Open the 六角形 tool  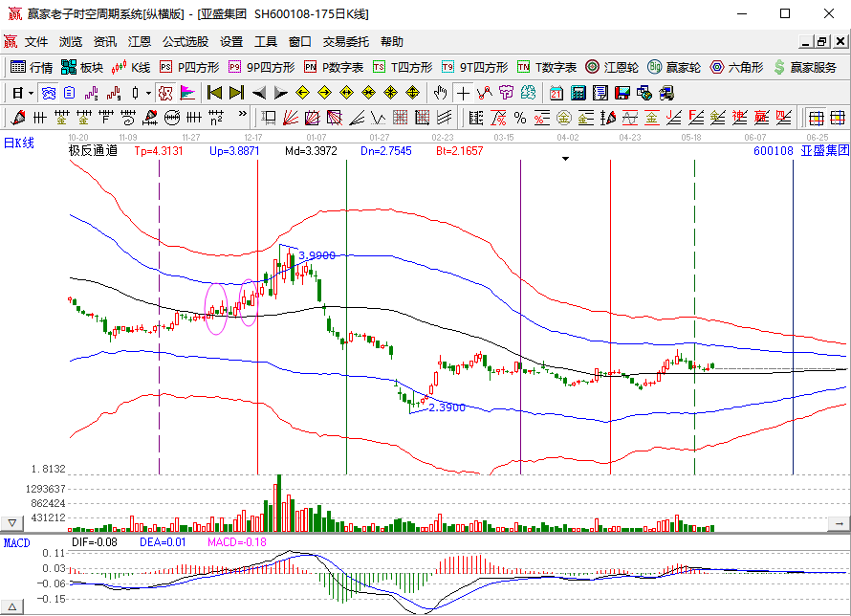736,67
